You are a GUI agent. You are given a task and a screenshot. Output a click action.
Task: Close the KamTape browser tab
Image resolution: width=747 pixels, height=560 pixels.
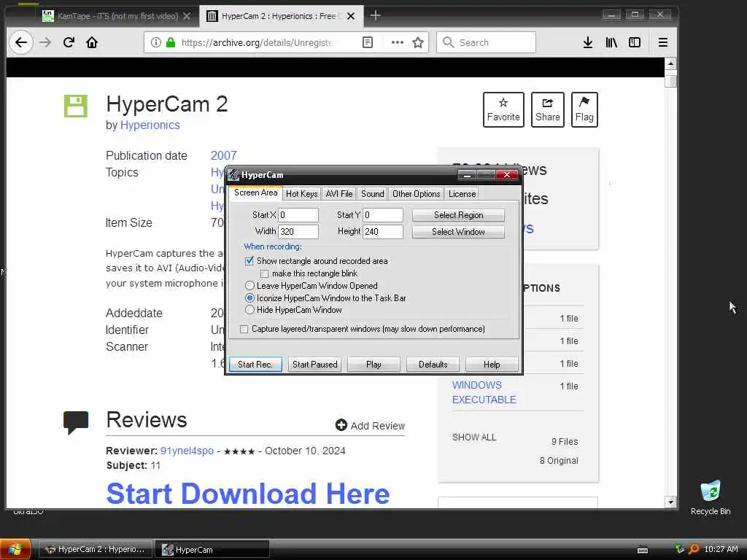[187, 16]
